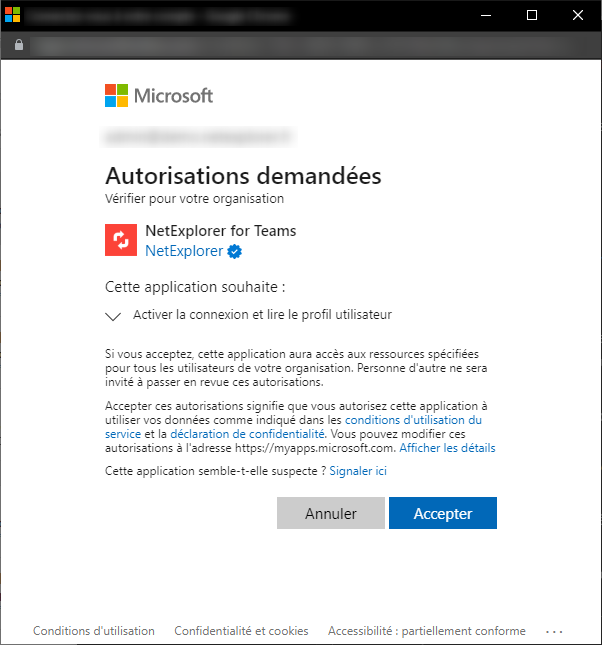Expand the permission chevron arrow

[x=112, y=315]
